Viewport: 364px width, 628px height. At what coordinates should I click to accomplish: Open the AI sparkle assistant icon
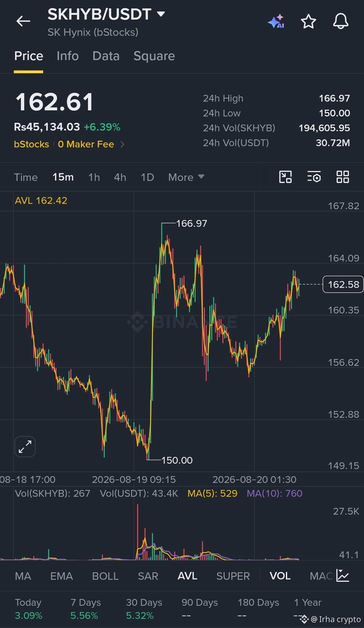point(276,21)
